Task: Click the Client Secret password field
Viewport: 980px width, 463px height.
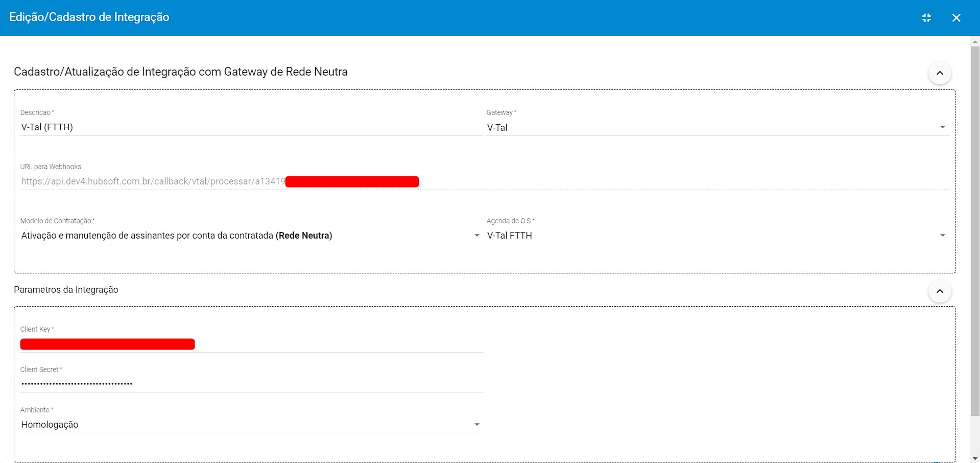Action: 251,384
